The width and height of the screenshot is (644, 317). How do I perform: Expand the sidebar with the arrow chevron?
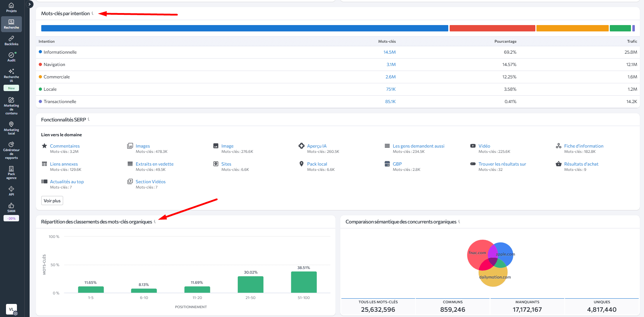[30, 4]
